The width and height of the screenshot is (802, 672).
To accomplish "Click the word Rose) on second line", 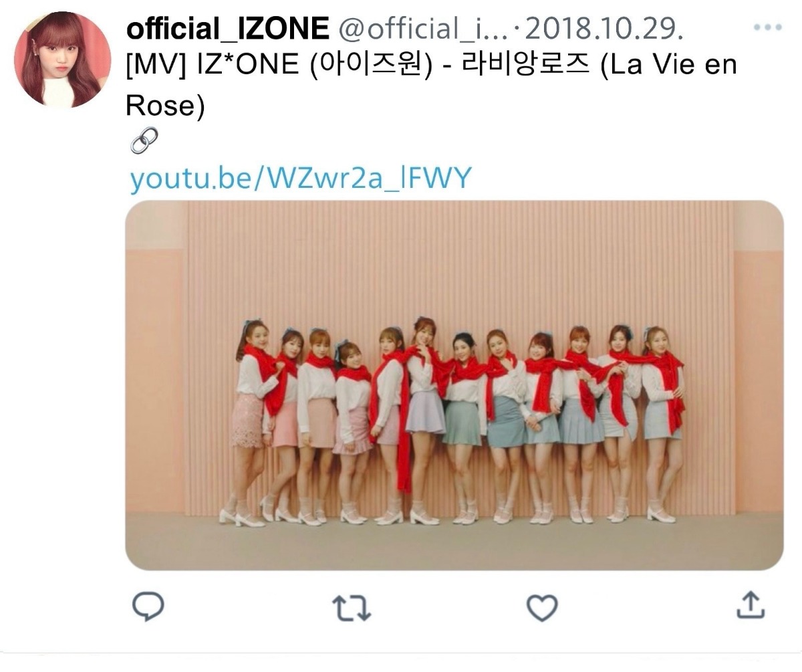I will 165,105.
